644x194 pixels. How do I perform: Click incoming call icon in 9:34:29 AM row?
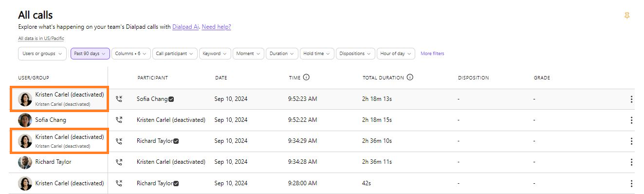point(119,141)
